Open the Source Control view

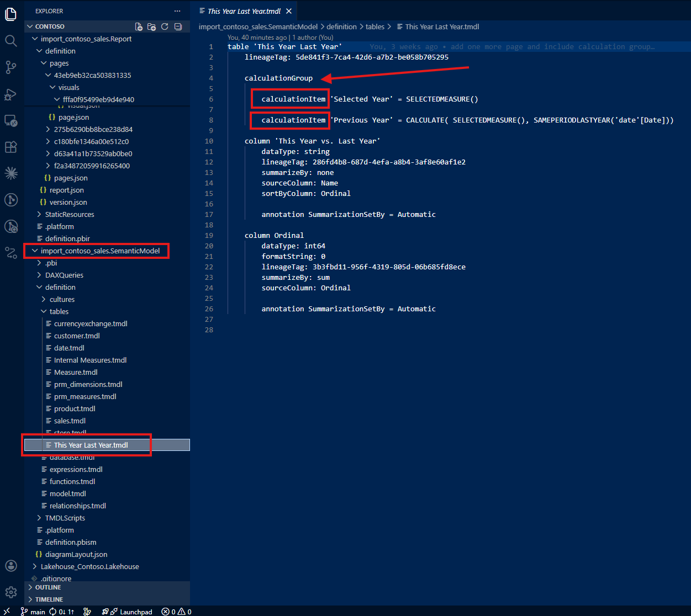[x=10, y=67]
